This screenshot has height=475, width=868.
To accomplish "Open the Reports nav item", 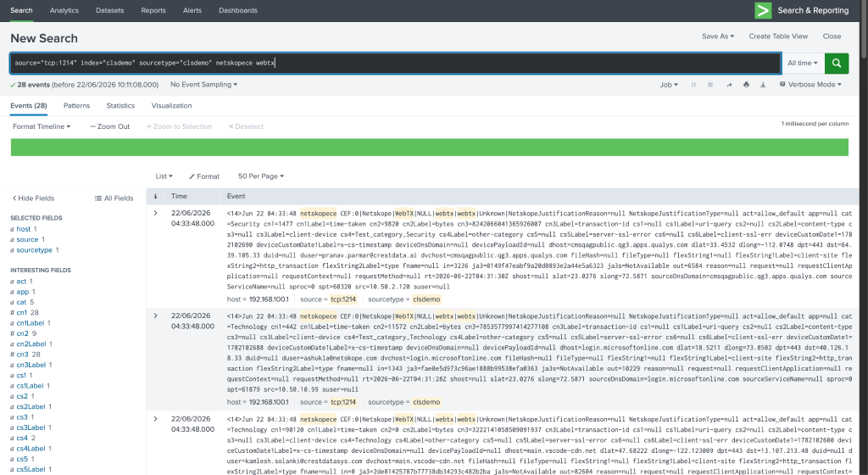I will pyautogui.click(x=153, y=10).
